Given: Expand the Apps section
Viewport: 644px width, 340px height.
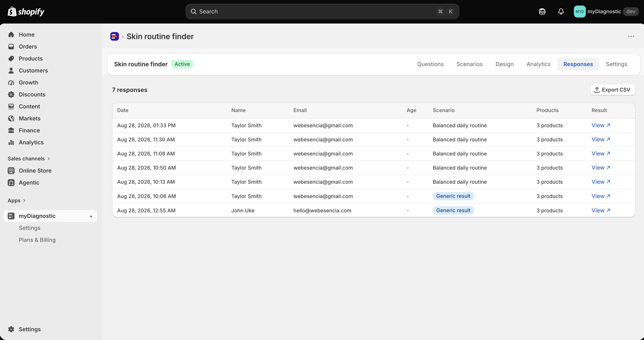Looking at the screenshot, I should (x=16, y=201).
